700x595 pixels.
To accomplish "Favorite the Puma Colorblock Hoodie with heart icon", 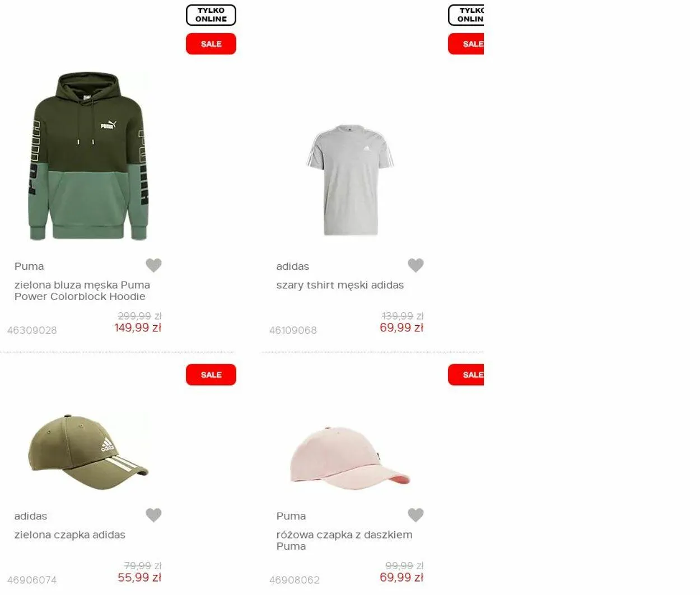I will pos(153,265).
